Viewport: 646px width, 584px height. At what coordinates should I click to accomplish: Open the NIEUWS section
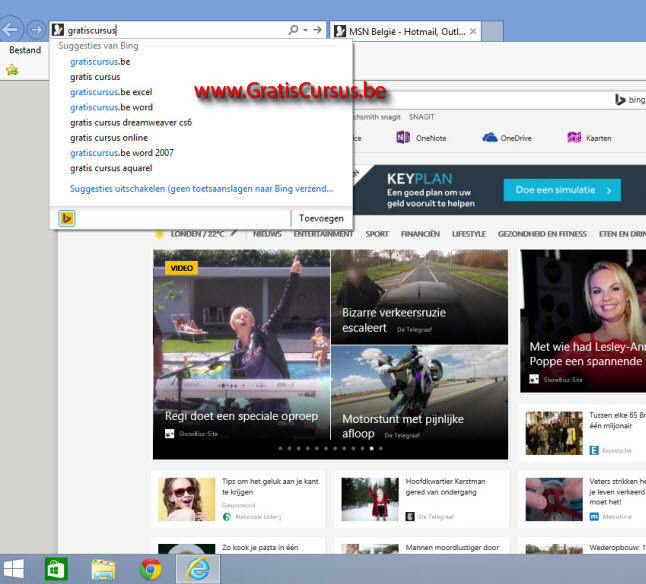(267, 234)
